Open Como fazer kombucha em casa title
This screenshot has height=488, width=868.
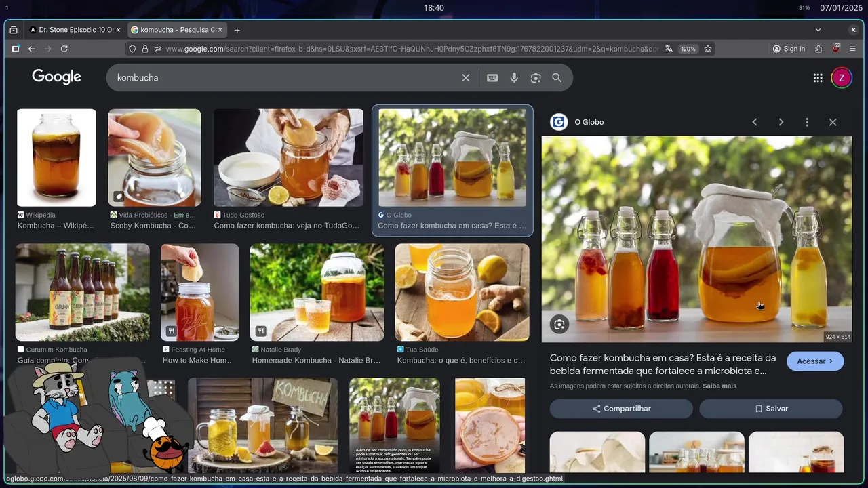click(x=663, y=364)
